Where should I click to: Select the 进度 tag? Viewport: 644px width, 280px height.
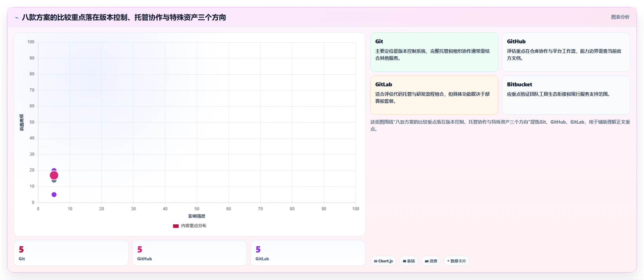431,261
